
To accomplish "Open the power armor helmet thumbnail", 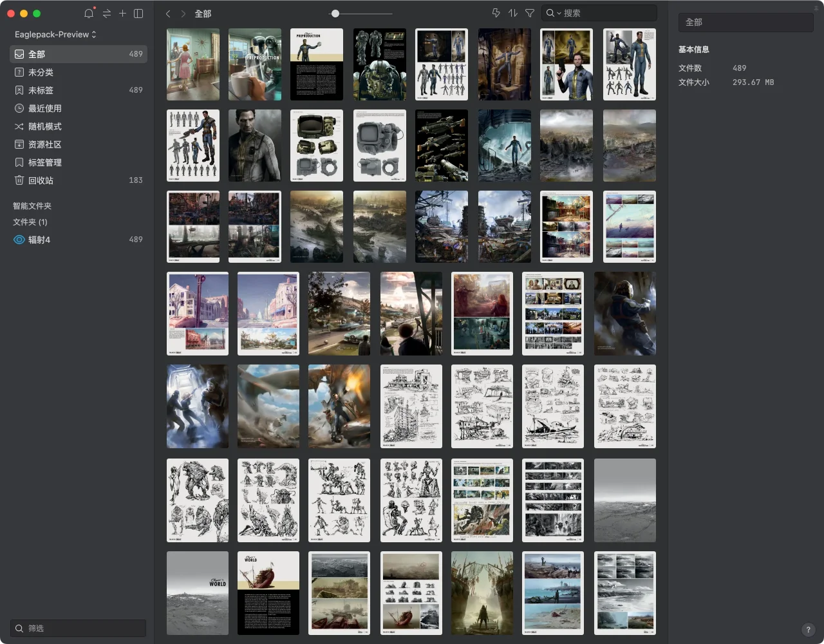I will (x=380, y=64).
